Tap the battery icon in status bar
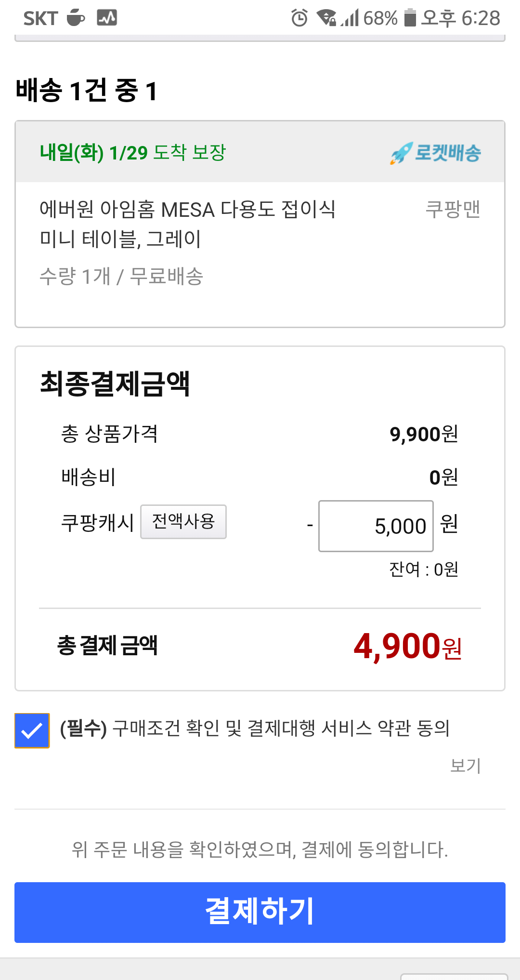 click(x=410, y=18)
